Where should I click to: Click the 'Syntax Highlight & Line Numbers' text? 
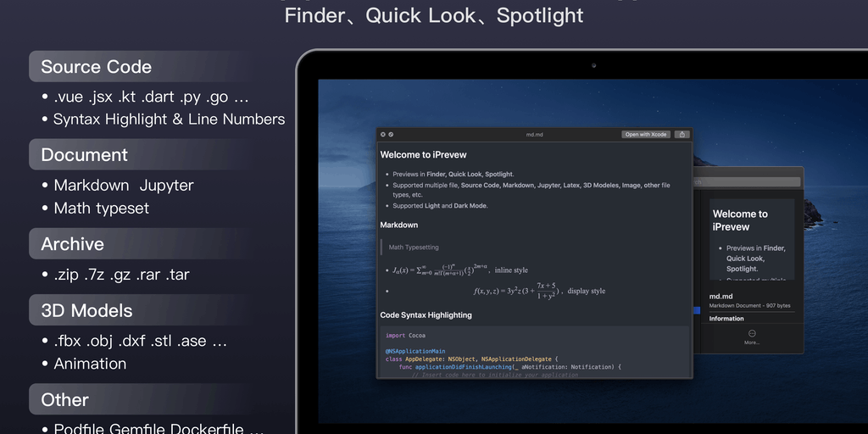click(x=169, y=119)
